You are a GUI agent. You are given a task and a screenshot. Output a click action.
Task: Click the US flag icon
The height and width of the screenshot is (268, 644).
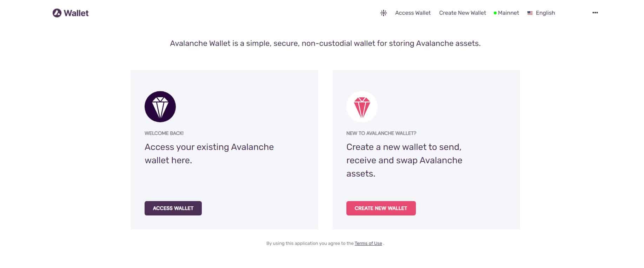530,13
